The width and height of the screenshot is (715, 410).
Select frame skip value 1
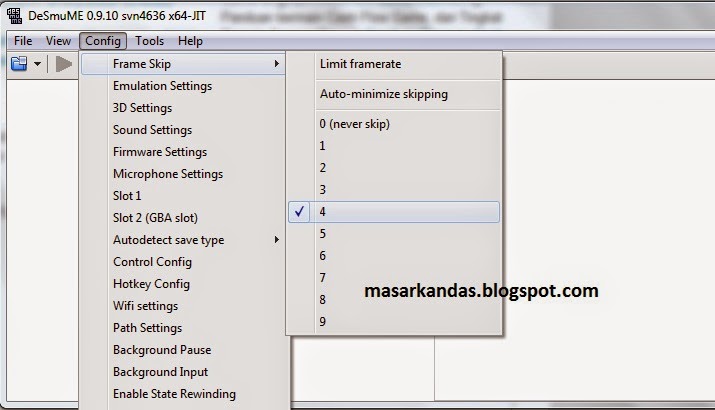pos(394,145)
